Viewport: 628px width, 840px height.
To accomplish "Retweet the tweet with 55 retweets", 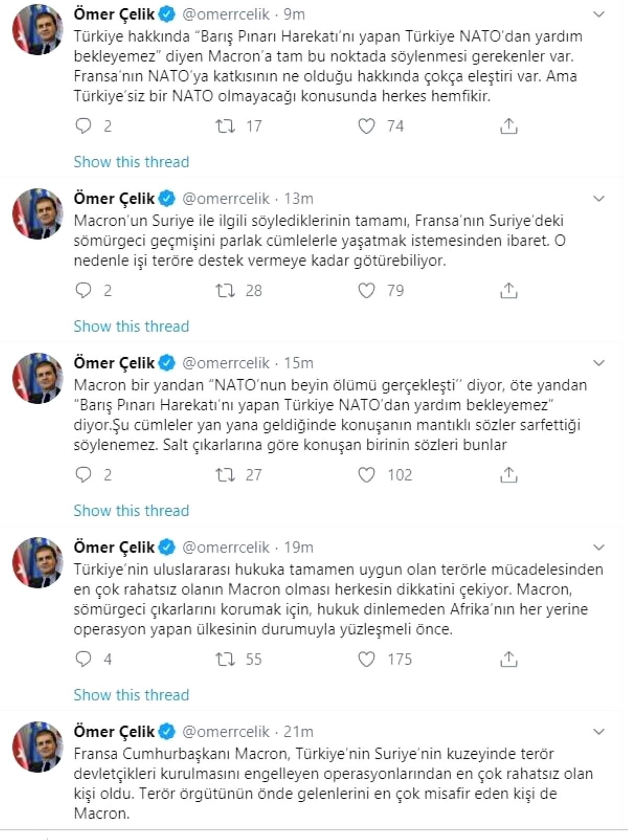I will (x=226, y=659).
